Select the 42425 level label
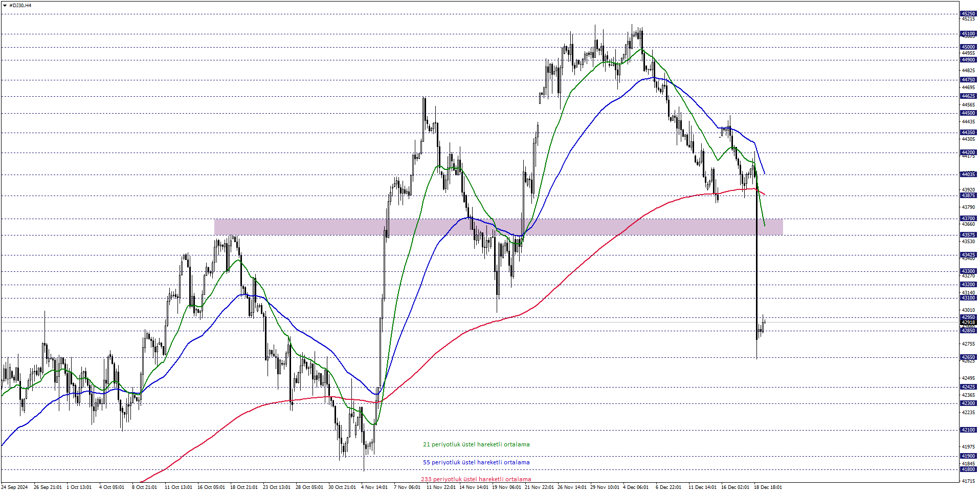980x493 pixels. [x=968, y=387]
